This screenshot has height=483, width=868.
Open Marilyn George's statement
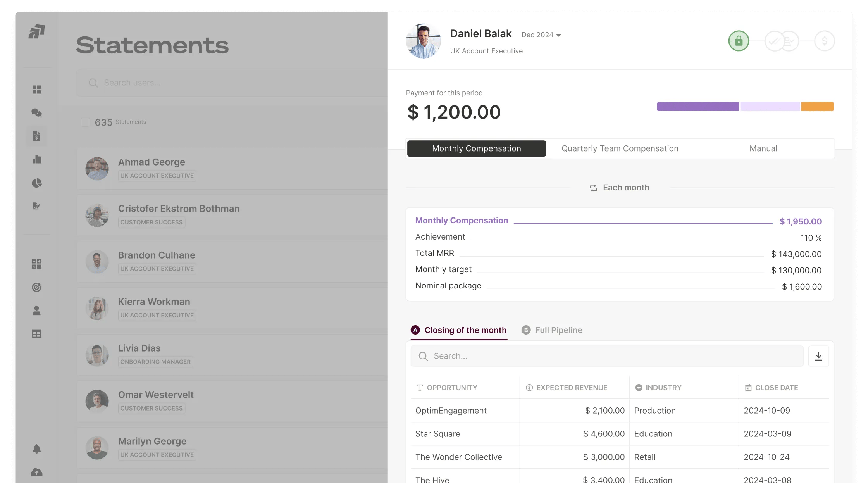(x=232, y=448)
